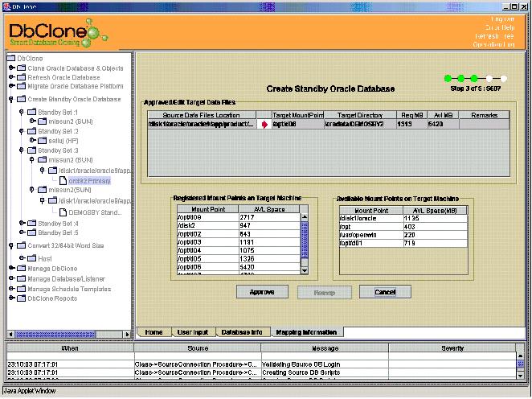
Task: Click folder icon of Convert 32/64bit Word Size
Action: [x=22, y=245]
